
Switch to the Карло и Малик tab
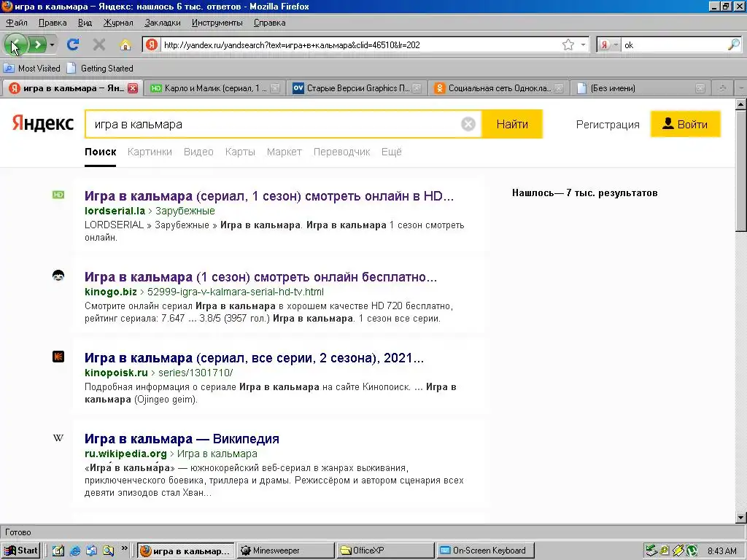pyautogui.click(x=214, y=88)
